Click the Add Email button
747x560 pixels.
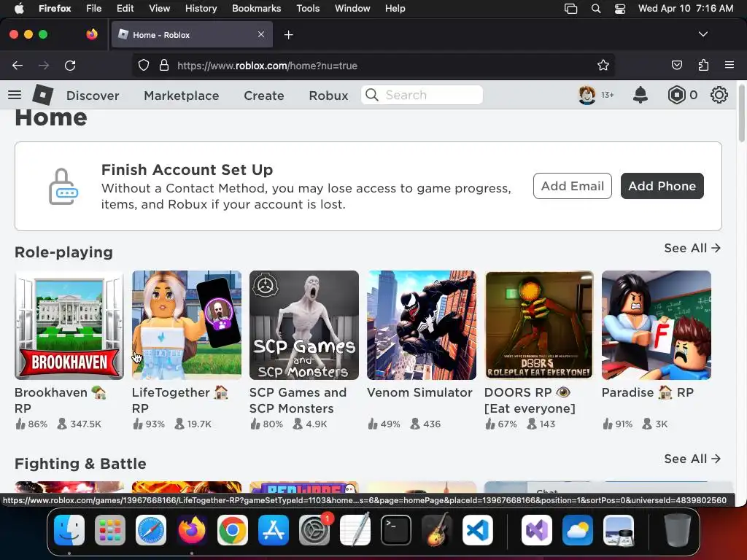pos(572,186)
